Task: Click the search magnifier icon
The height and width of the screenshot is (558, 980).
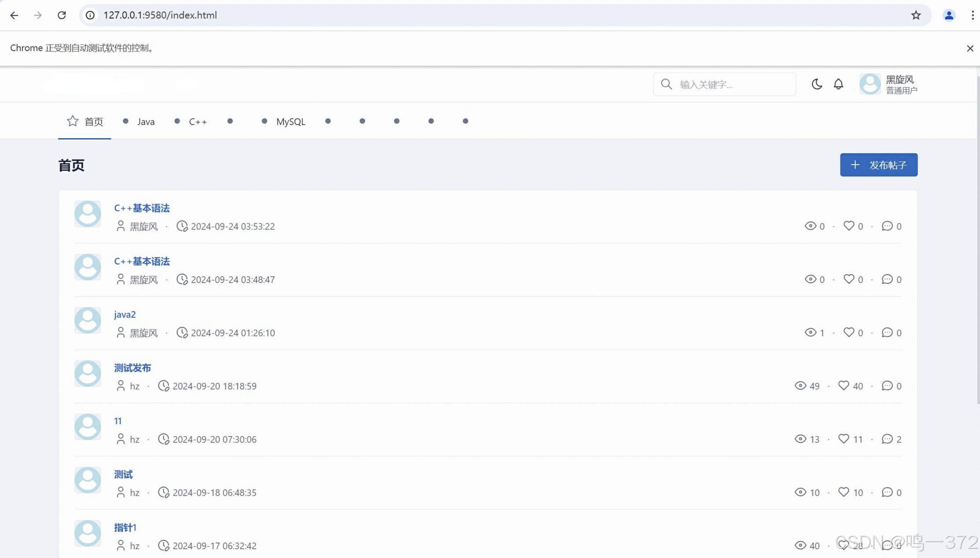Action: click(666, 84)
